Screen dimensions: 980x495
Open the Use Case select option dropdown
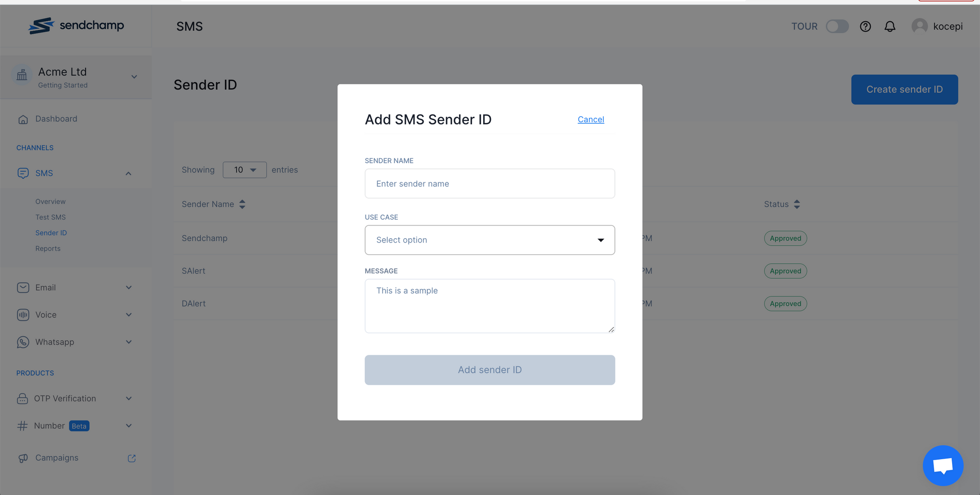pos(490,240)
